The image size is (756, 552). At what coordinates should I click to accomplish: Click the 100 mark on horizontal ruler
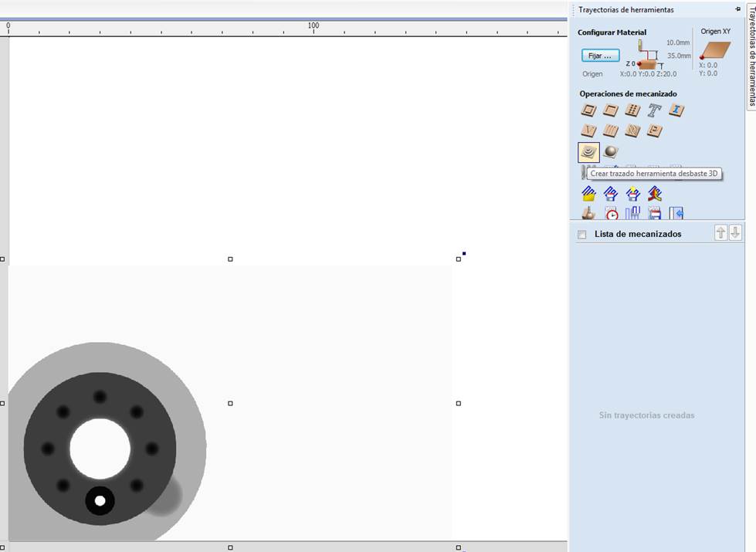pyautogui.click(x=314, y=25)
